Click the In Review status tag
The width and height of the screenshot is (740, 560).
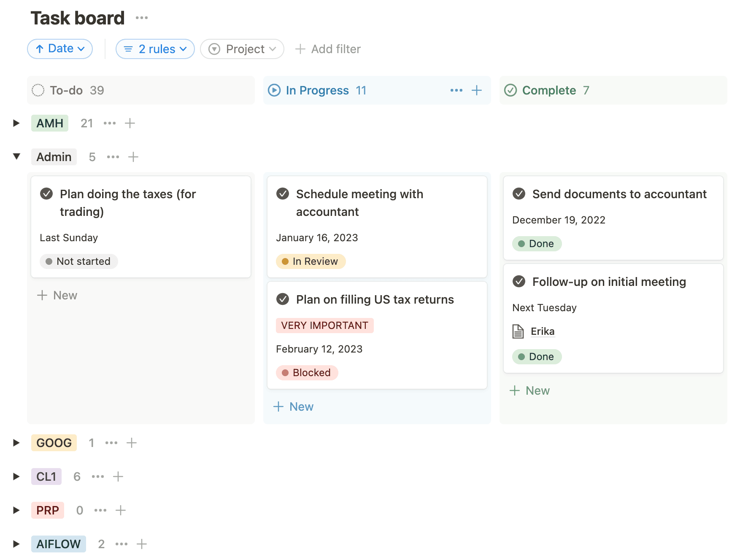(311, 261)
